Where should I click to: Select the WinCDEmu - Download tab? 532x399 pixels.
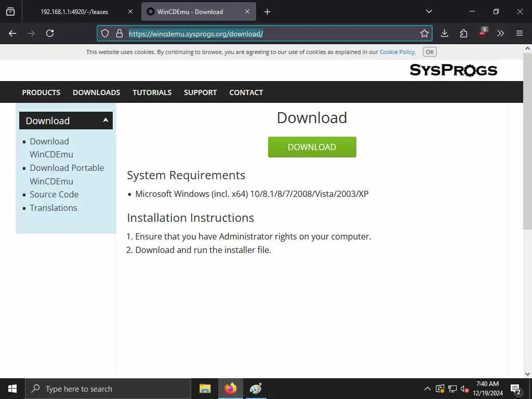click(x=198, y=11)
